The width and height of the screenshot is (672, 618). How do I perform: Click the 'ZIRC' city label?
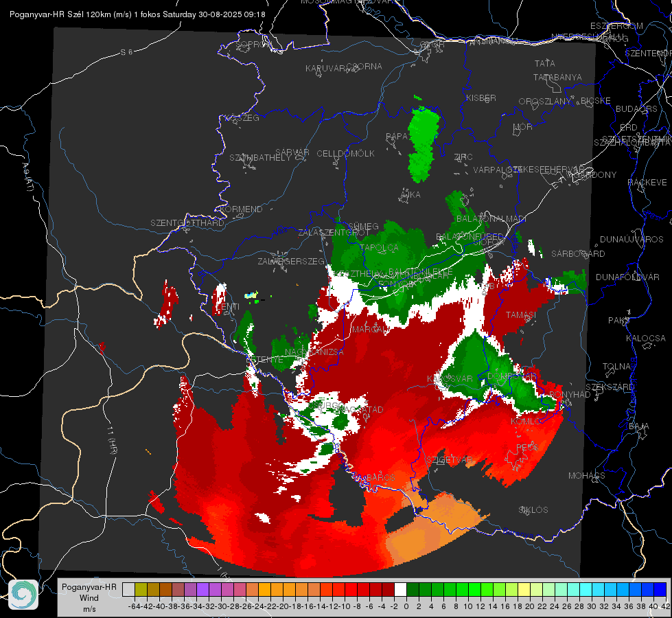point(463,157)
